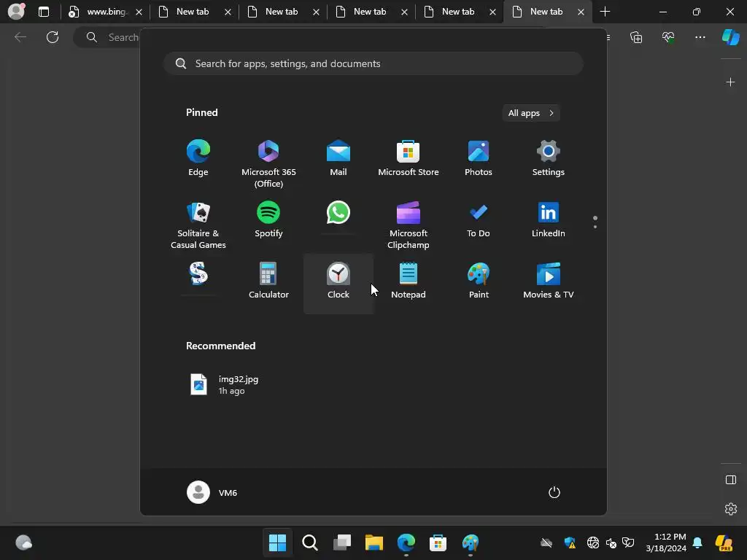Click the muted volume tray icon
The width and height of the screenshot is (747, 560).
[611, 542]
